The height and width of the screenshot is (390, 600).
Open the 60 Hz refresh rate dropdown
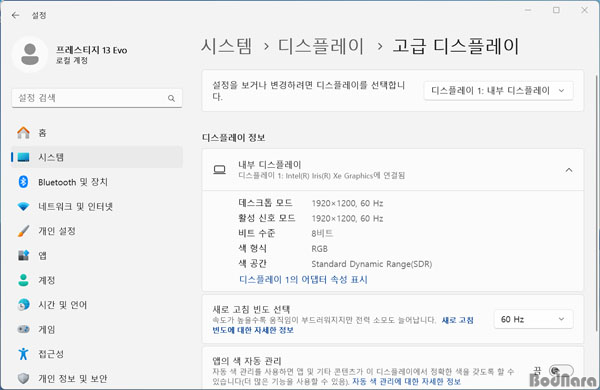533,319
